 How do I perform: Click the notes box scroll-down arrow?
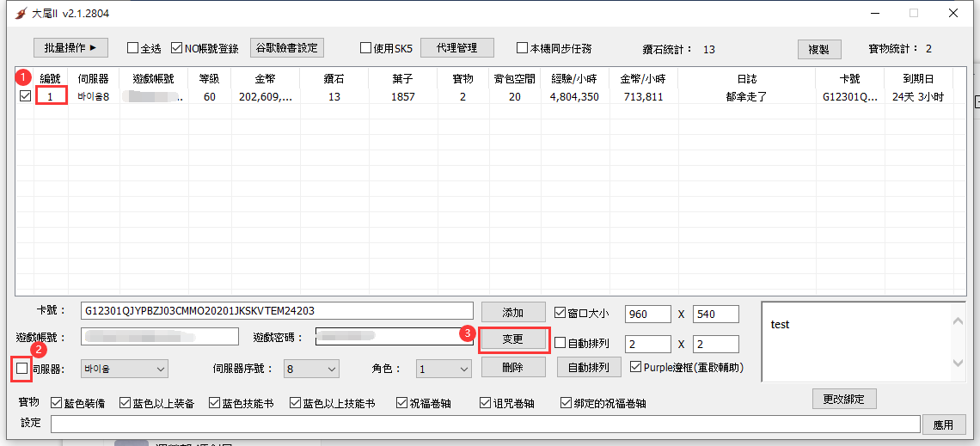click(958, 364)
